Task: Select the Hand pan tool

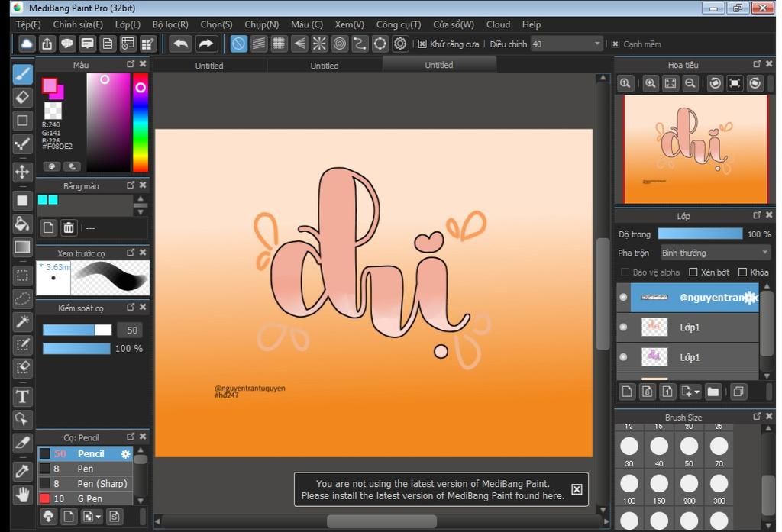Action: click(22, 495)
